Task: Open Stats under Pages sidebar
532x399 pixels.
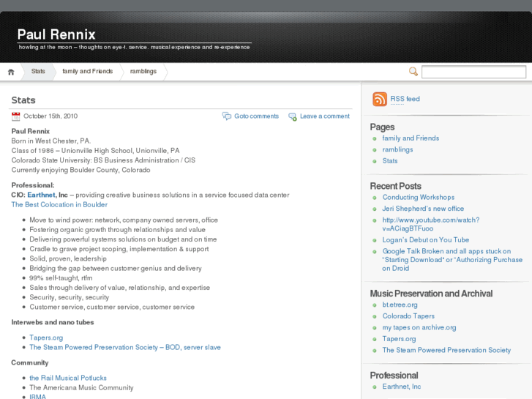Action: 390,161
